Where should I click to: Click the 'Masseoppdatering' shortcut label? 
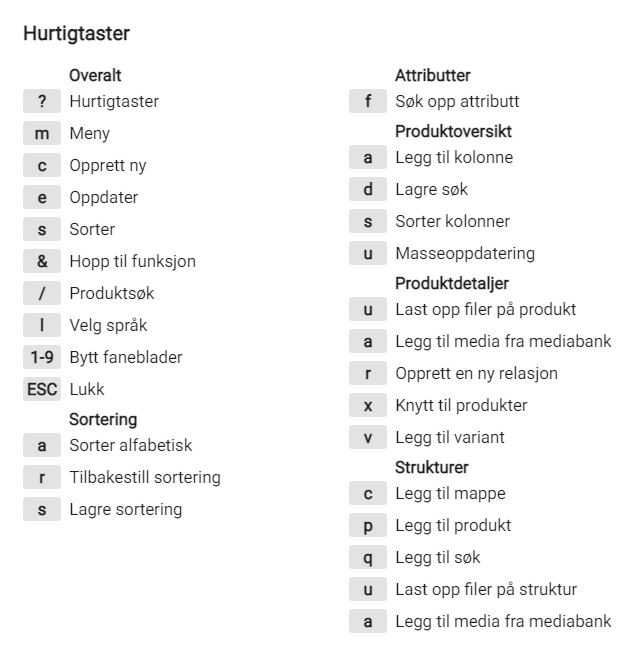pos(465,253)
